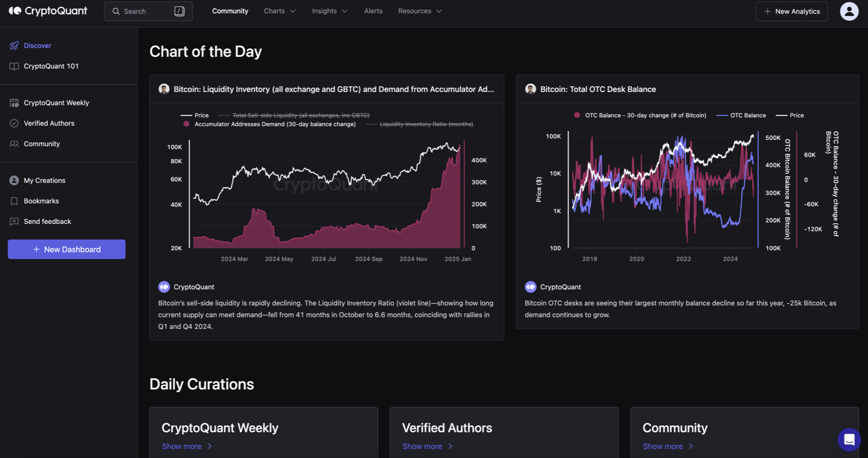Click the Send feedback message icon

pos(14,221)
